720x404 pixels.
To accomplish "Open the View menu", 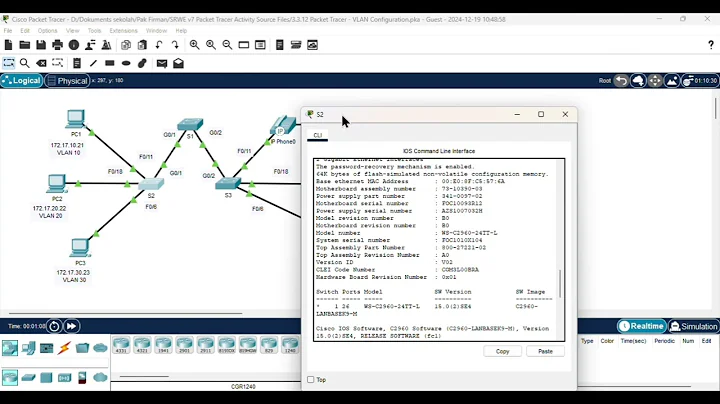I will [x=73, y=31].
